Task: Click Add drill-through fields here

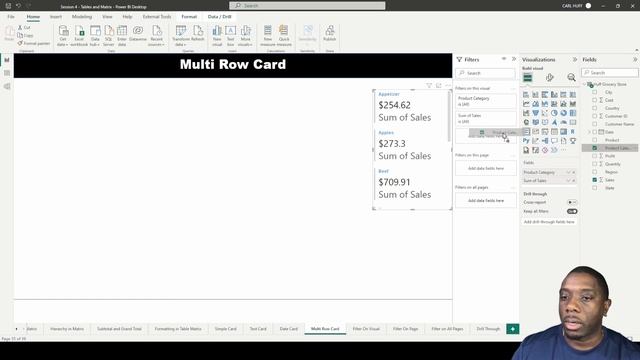Action: pyautogui.click(x=549, y=222)
